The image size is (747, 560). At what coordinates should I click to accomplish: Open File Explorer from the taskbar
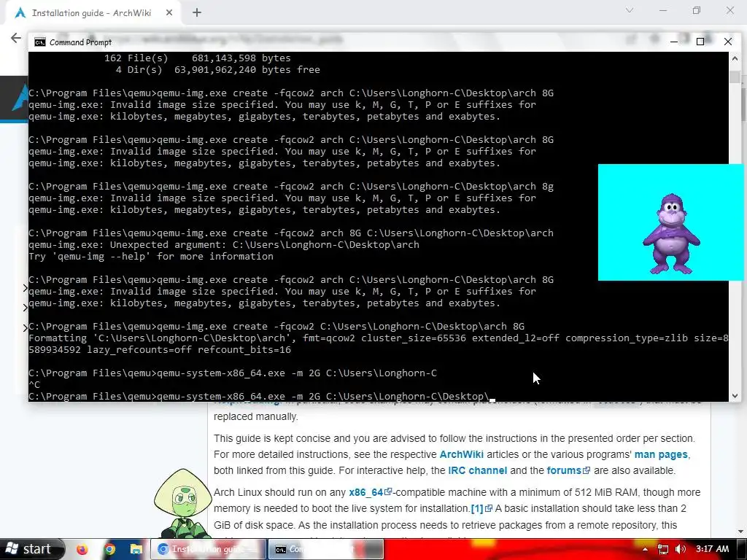[136, 550]
